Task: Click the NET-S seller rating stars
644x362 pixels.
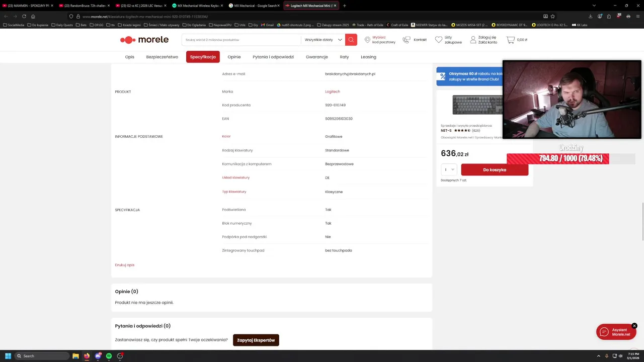Action: [x=462, y=130]
